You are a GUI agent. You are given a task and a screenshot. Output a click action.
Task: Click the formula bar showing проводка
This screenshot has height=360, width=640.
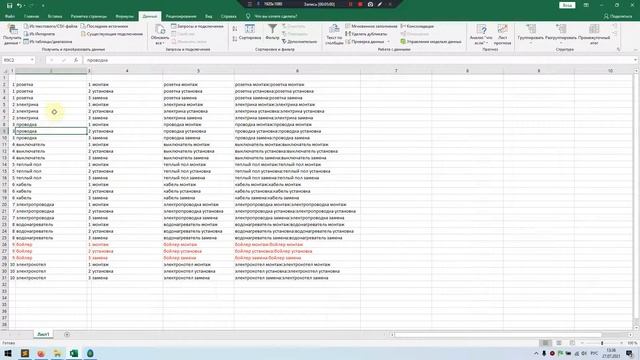coord(358,60)
